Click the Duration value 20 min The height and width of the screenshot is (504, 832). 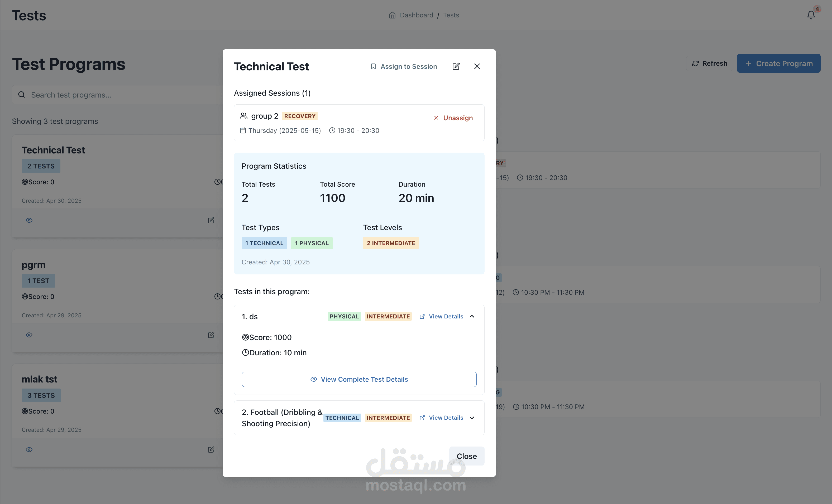coord(416,198)
